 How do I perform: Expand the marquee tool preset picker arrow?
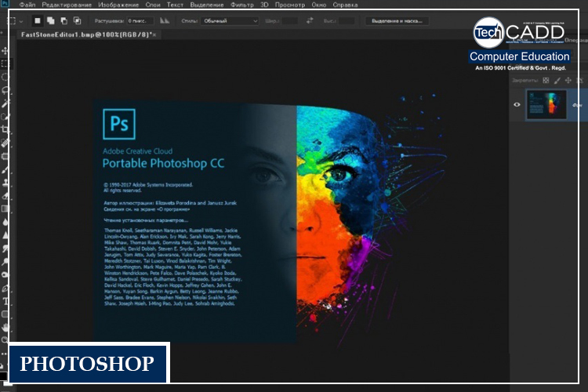click(21, 20)
